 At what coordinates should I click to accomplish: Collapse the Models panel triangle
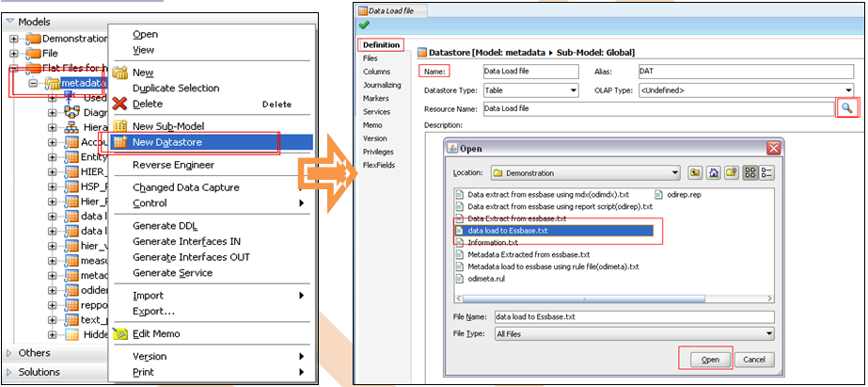point(9,22)
